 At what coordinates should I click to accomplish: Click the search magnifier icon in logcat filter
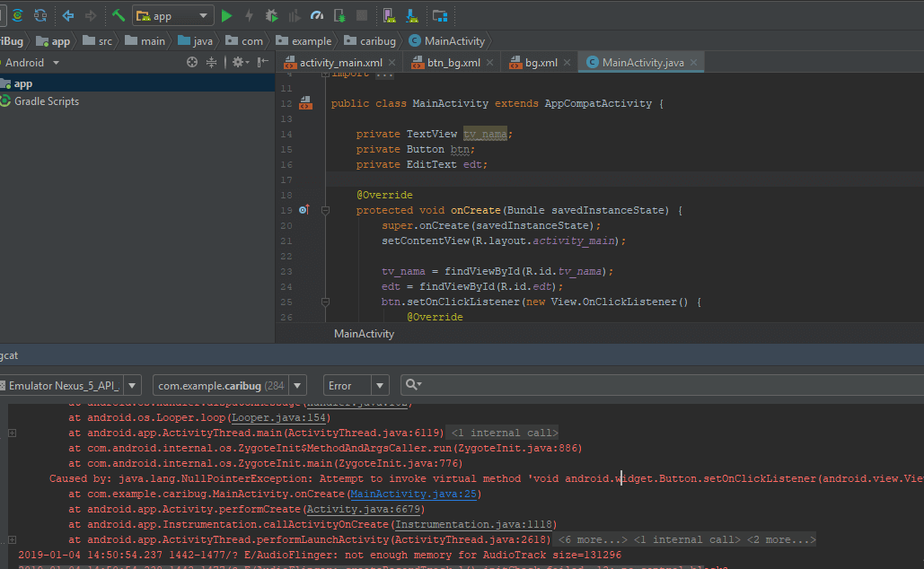[x=412, y=385]
